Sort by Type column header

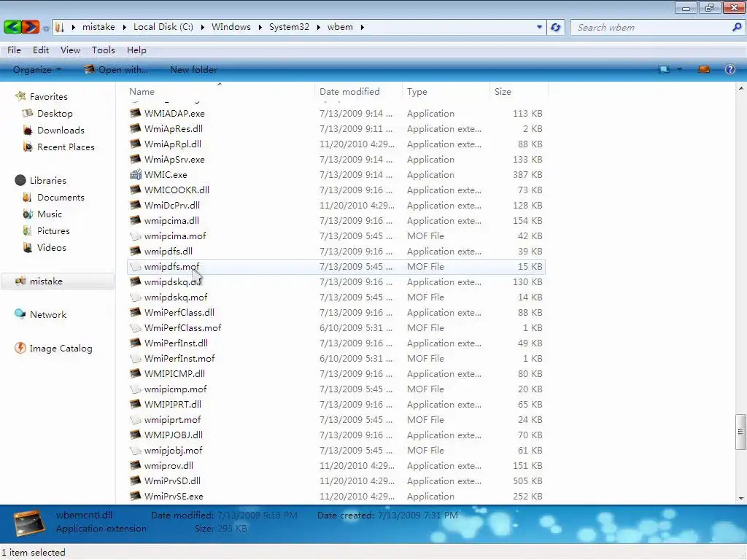[446, 91]
